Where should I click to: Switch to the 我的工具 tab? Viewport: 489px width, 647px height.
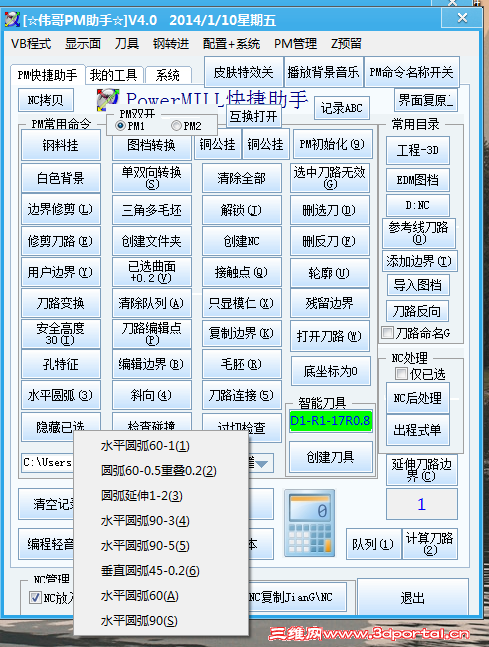coord(113,75)
